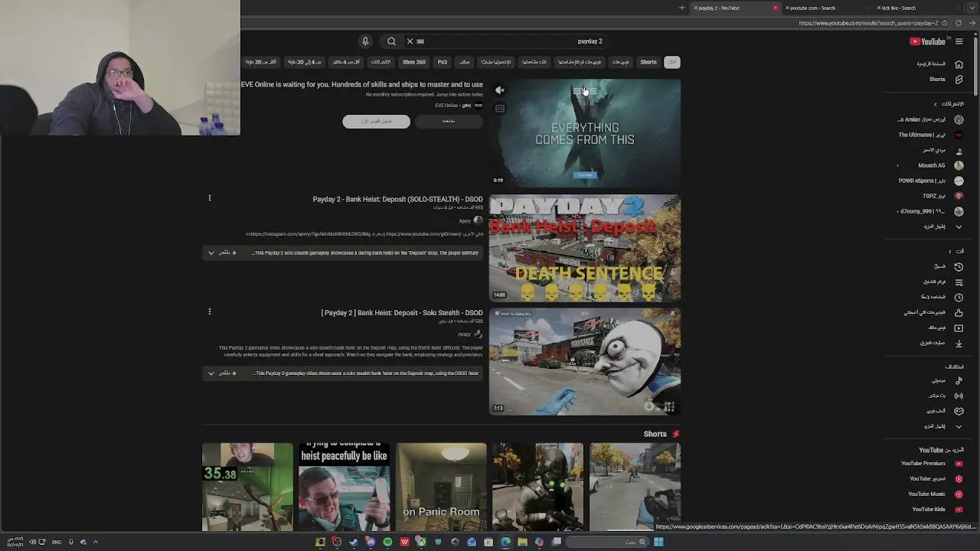
Task: Open the Windows Start button
Action: (658, 542)
